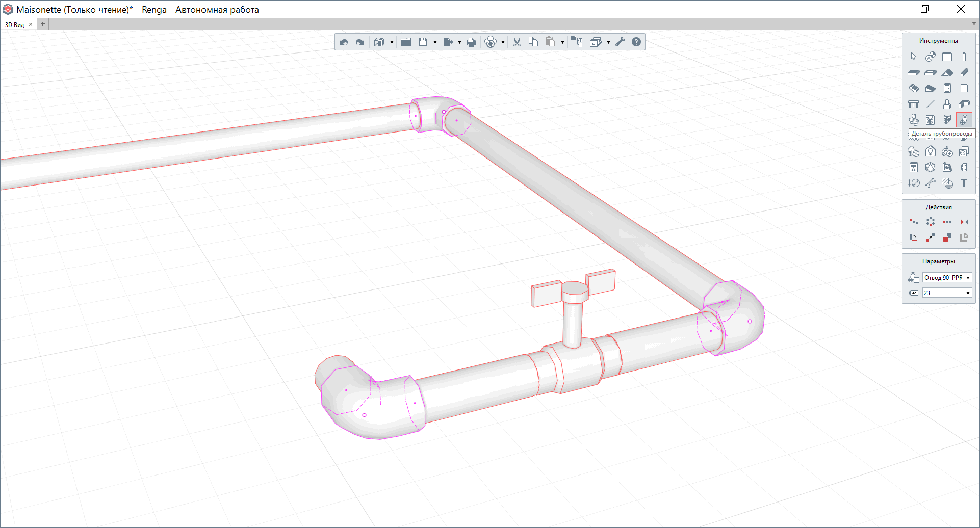Image resolution: width=980 pixels, height=528 pixels.
Task: Expand the export options dropdown arrow
Action: coord(459,42)
